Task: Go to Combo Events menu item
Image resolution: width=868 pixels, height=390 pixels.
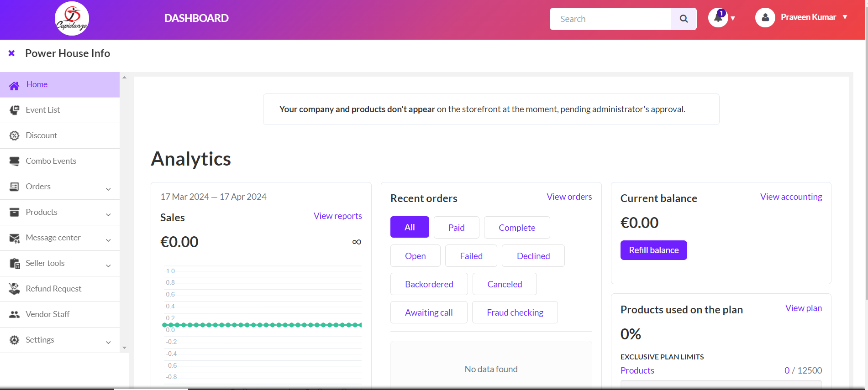Action: pos(51,161)
